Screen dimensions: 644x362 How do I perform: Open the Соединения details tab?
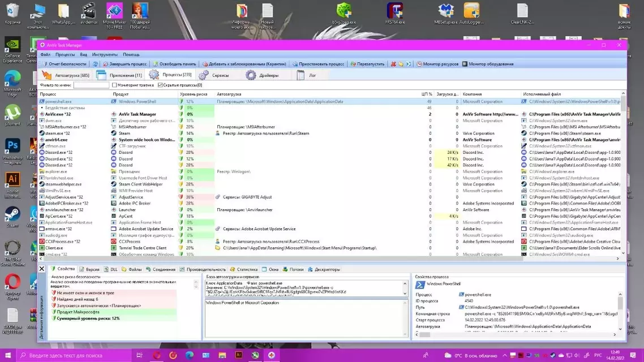pos(161,270)
